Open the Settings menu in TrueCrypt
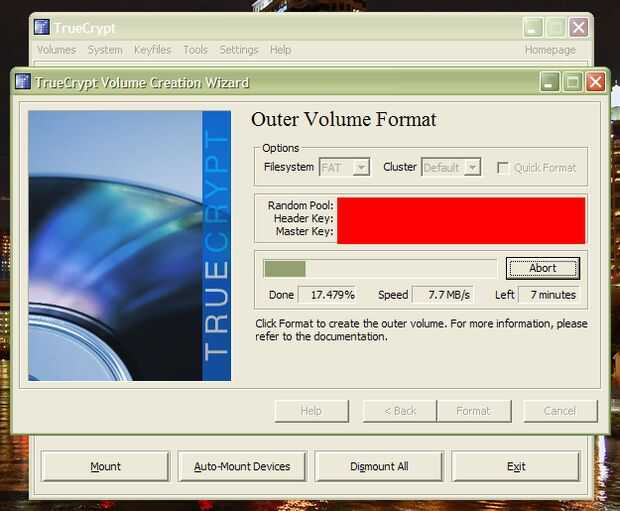The width and height of the screenshot is (620, 511). [238, 50]
